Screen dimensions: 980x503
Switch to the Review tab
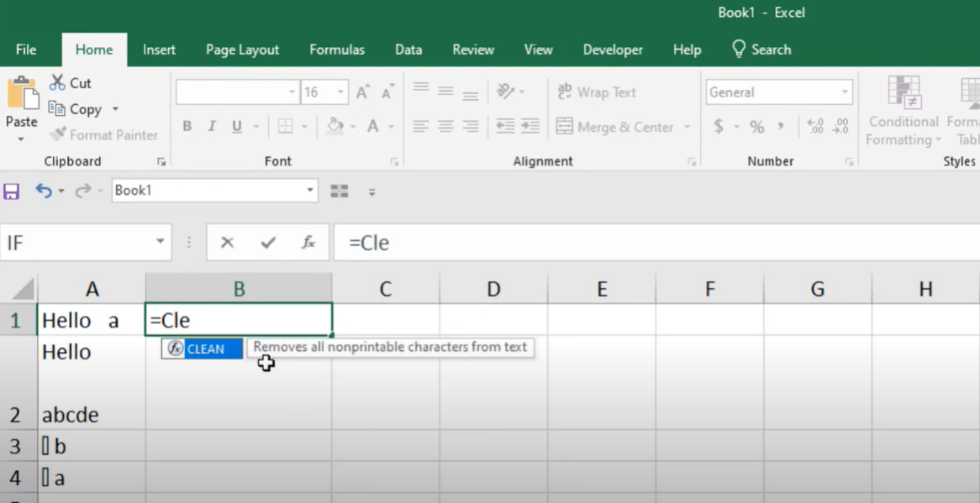473,50
